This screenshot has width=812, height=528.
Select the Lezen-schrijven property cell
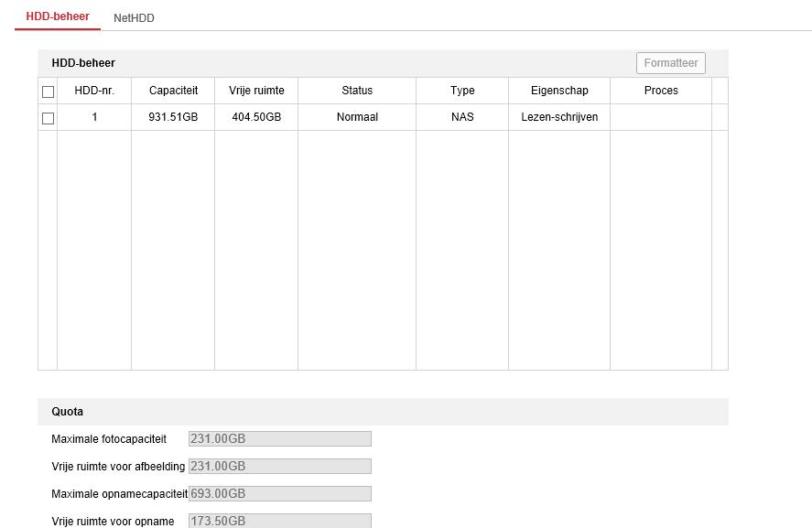click(559, 117)
